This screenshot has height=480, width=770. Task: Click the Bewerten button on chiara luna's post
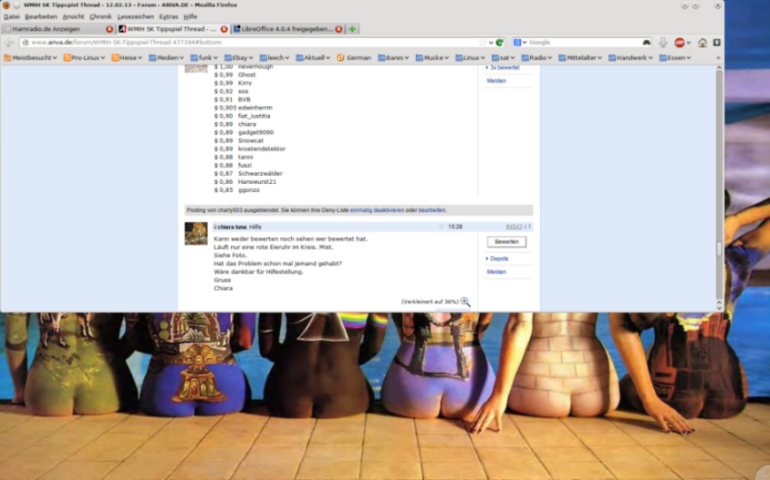click(x=506, y=242)
